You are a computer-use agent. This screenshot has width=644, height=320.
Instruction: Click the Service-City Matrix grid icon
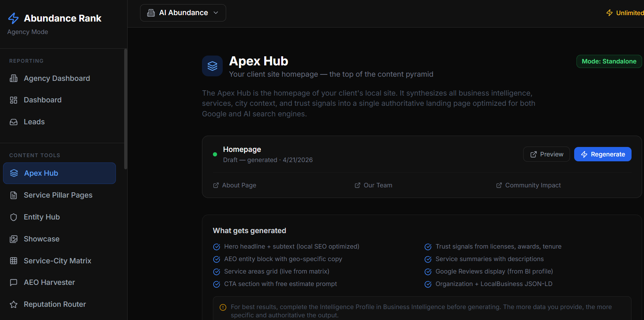[14, 261]
